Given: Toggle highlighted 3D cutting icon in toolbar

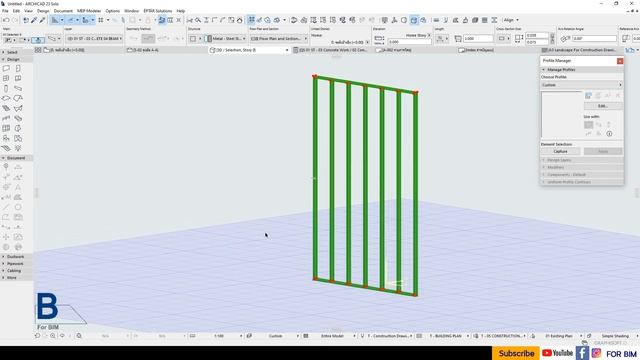Looking at the screenshot, I should (x=414, y=20).
